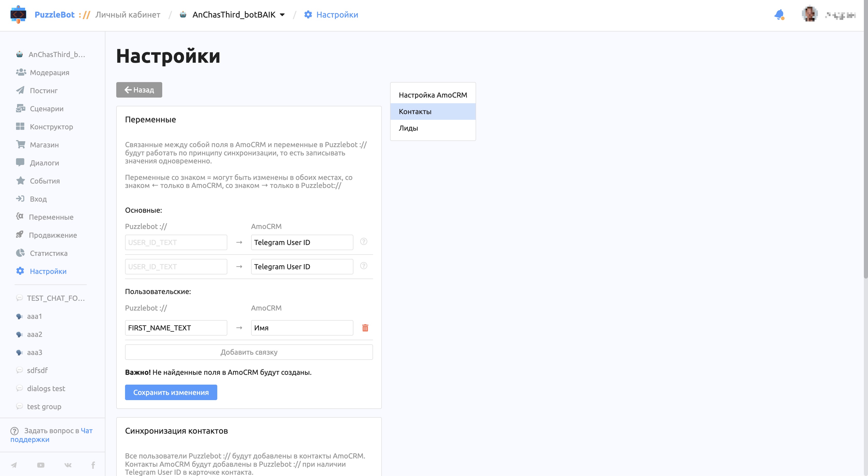Open Telegram link icon in footer
868x476 pixels.
[14, 465]
